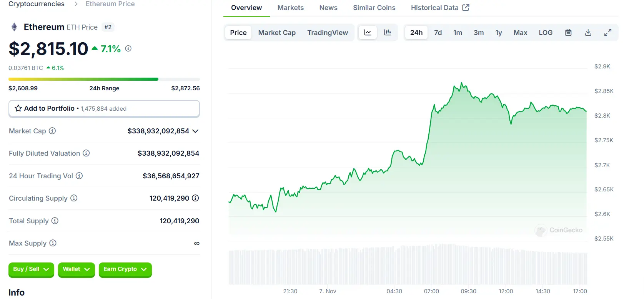Screen dimensions: 644x299
Task: Select the Max time range
Action: click(x=520, y=33)
